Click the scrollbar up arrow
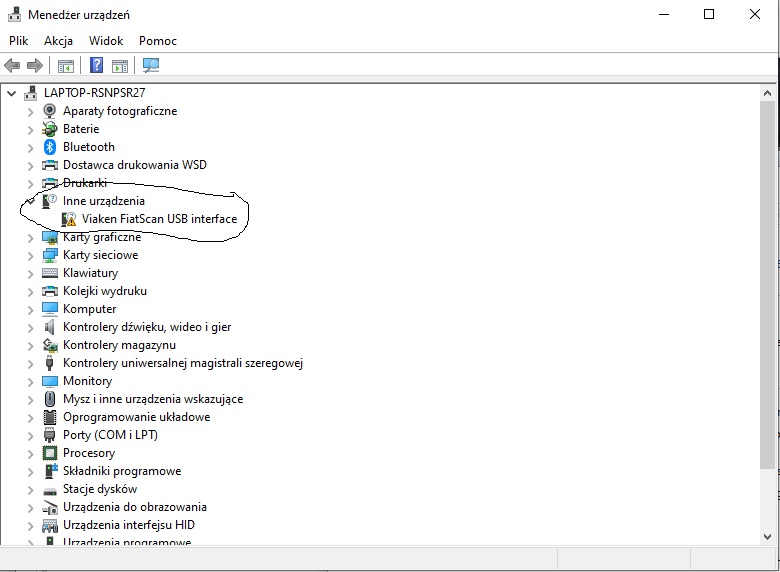 (767, 93)
